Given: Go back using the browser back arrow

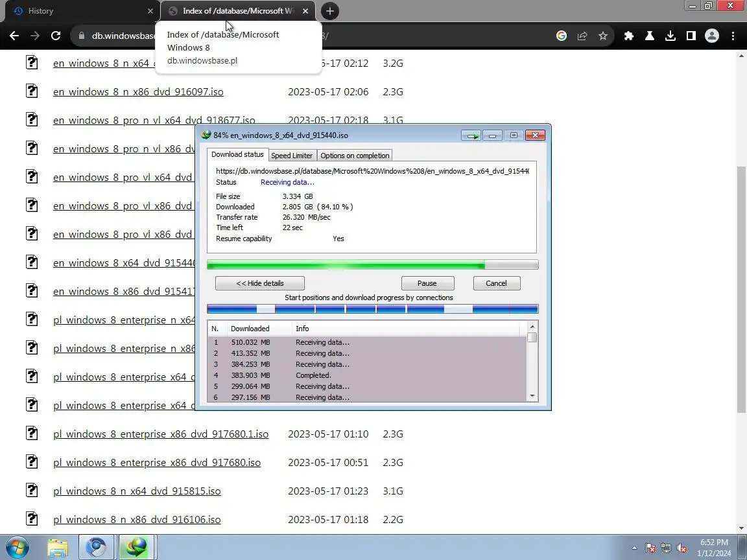Looking at the screenshot, I should tap(14, 36).
